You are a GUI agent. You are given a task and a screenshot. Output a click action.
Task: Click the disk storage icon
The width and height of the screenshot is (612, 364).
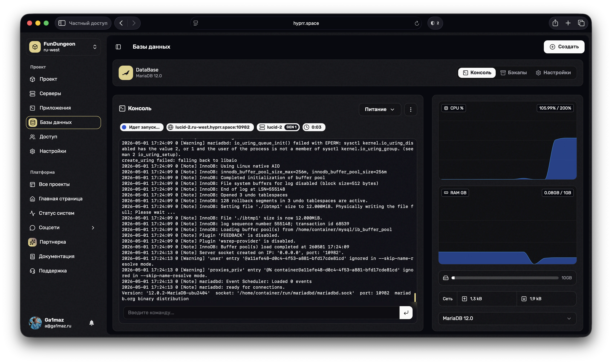point(446,278)
